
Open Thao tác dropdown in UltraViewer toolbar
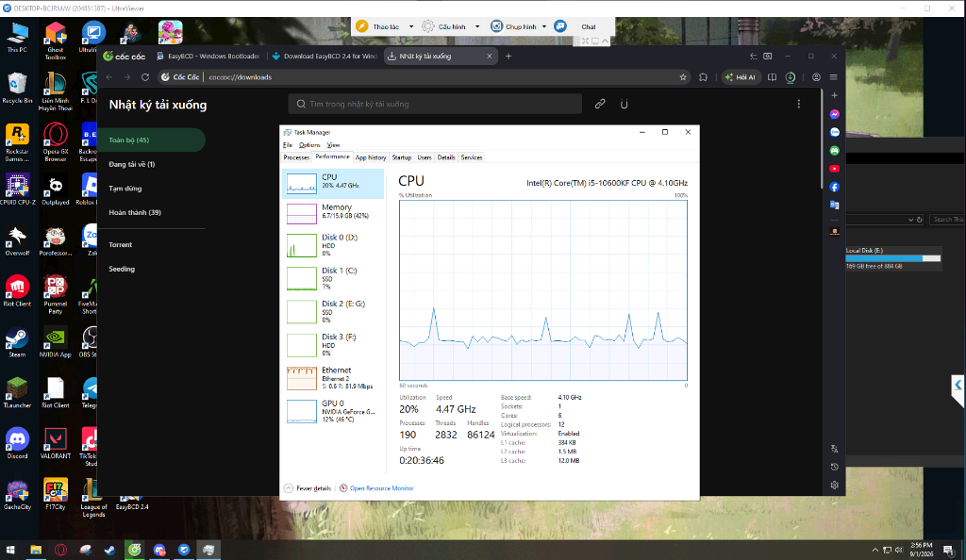pyautogui.click(x=411, y=27)
